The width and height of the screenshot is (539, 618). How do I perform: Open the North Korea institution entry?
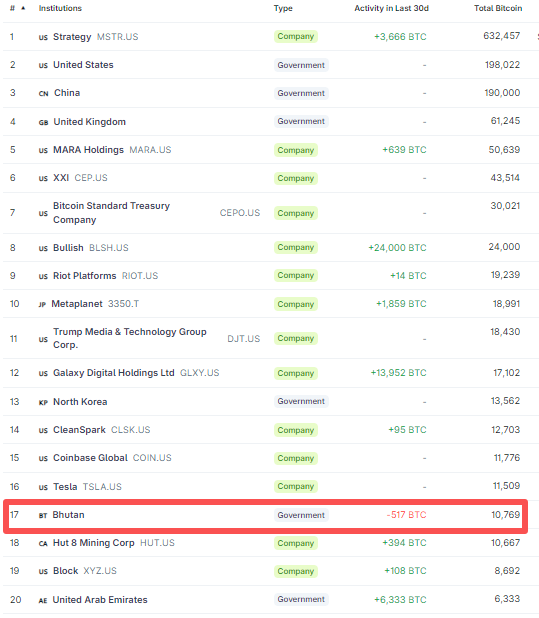click(80, 402)
